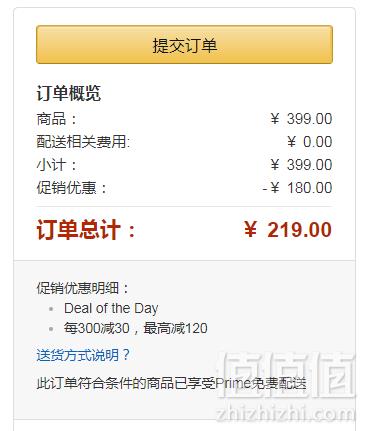Image resolution: width=365 pixels, height=431 pixels.
Task: Click the 商品 row label
Action: [x=57, y=119]
